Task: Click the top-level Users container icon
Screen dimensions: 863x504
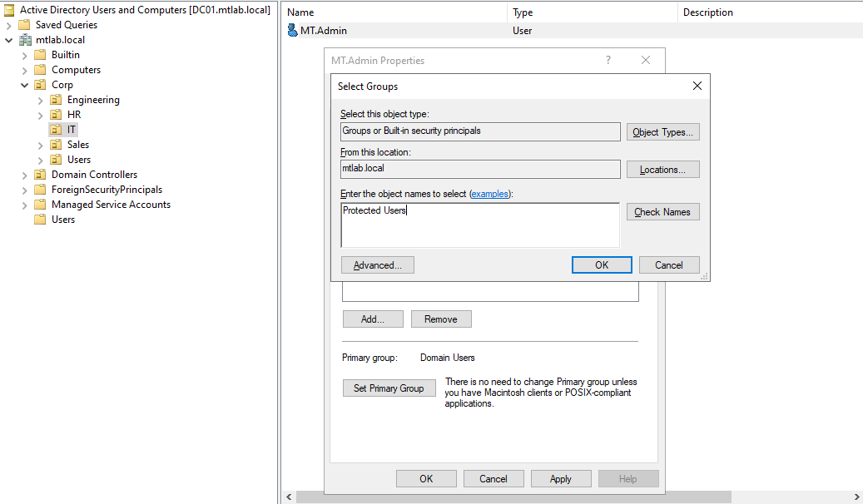Action: pyautogui.click(x=40, y=220)
